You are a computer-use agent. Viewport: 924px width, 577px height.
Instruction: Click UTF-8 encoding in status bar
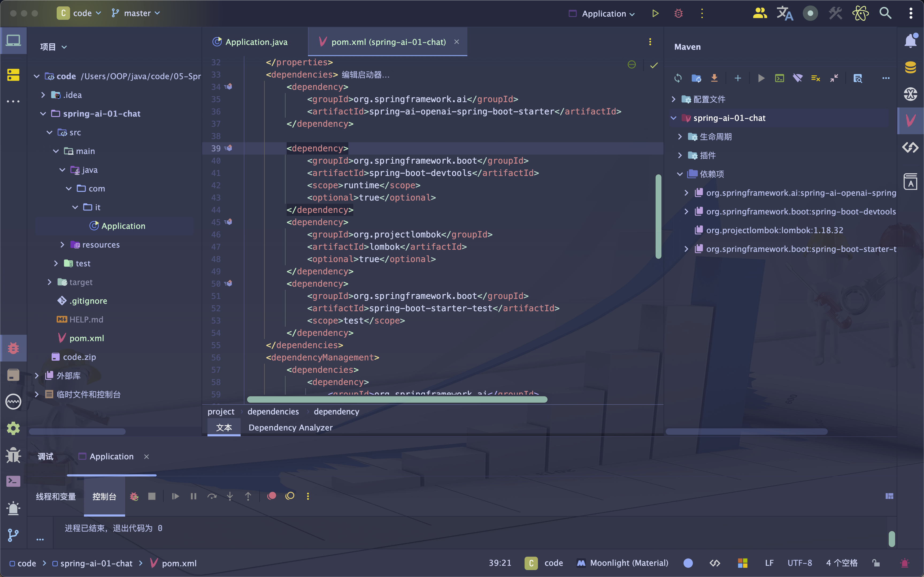click(800, 563)
